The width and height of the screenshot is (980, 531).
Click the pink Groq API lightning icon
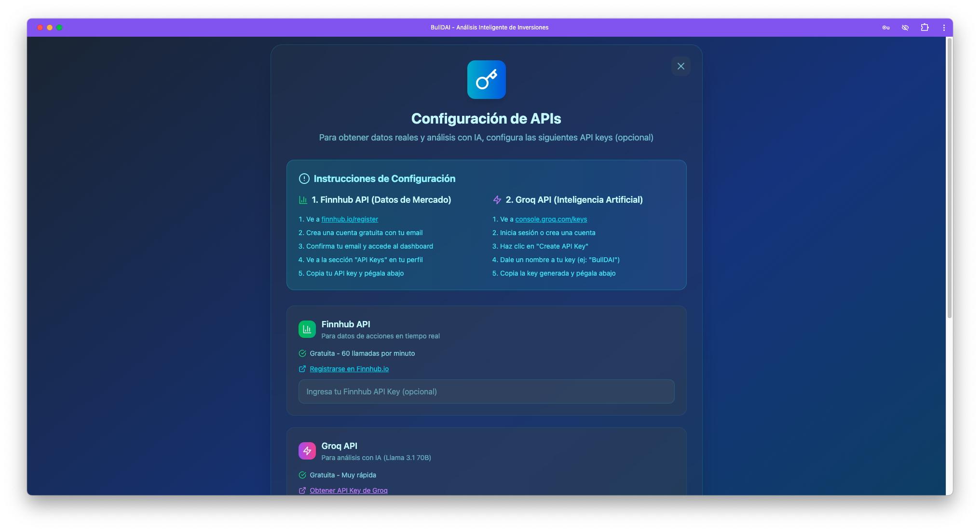click(x=307, y=451)
